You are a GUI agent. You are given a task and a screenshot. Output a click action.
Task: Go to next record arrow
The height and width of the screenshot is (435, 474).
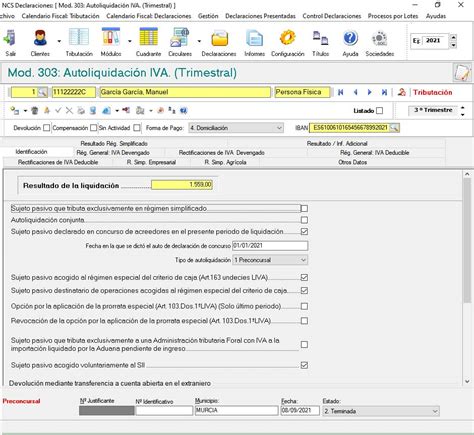tap(370, 92)
